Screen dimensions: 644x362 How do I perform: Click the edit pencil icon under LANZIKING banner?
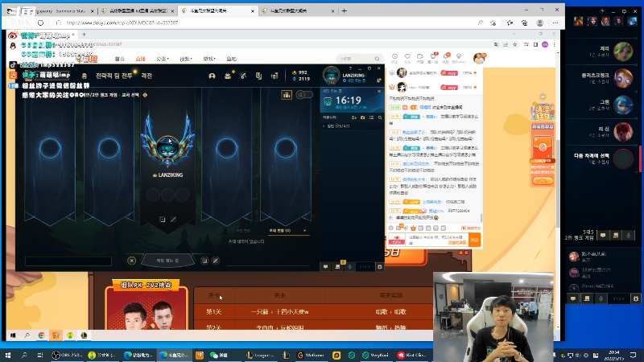tap(173, 220)
